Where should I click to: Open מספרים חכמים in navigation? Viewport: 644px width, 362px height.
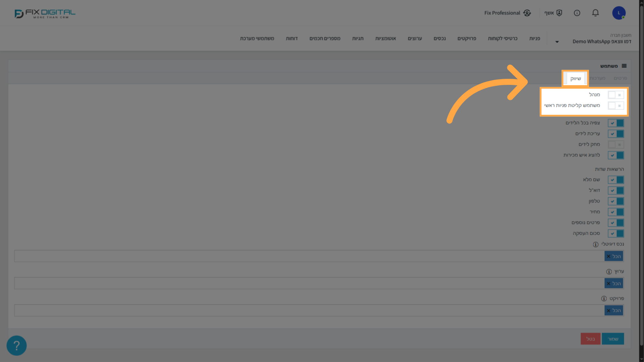tap(325, 39)
